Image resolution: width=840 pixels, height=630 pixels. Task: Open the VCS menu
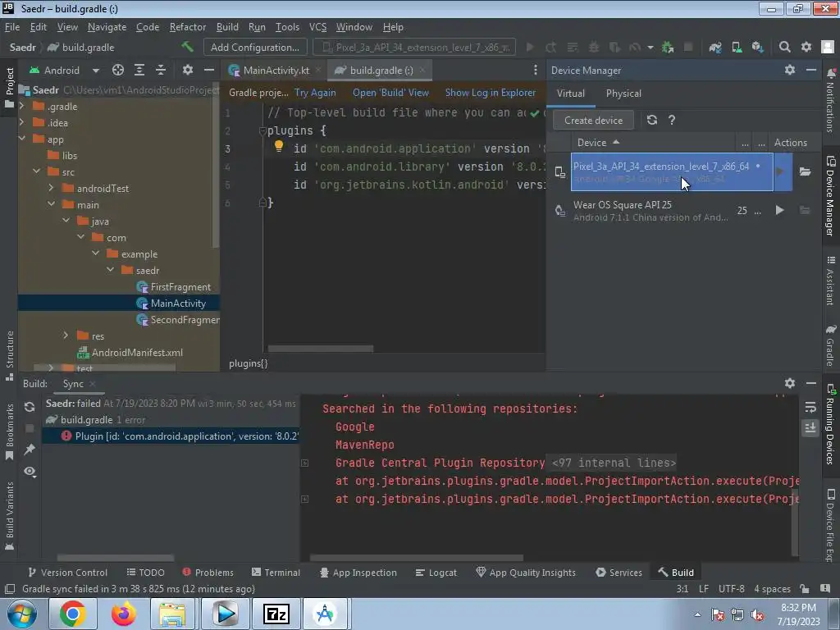click(317, 27)
